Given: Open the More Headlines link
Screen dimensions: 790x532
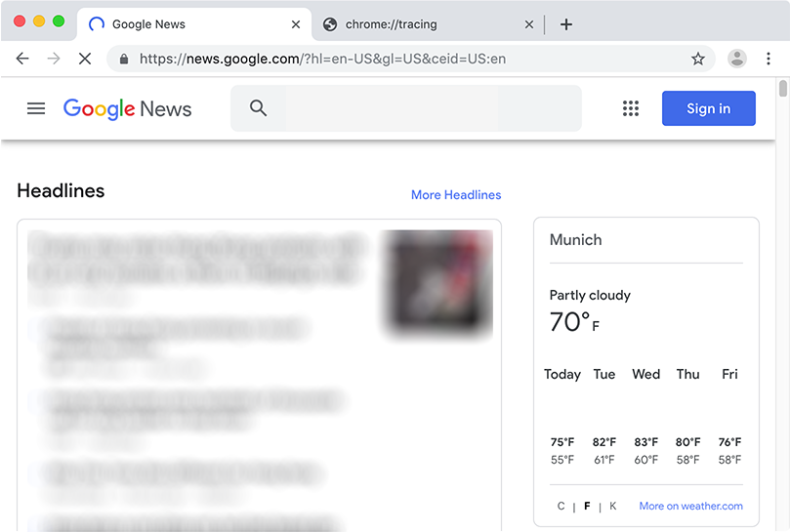Looking at the screenshot, I should [456, 195].
